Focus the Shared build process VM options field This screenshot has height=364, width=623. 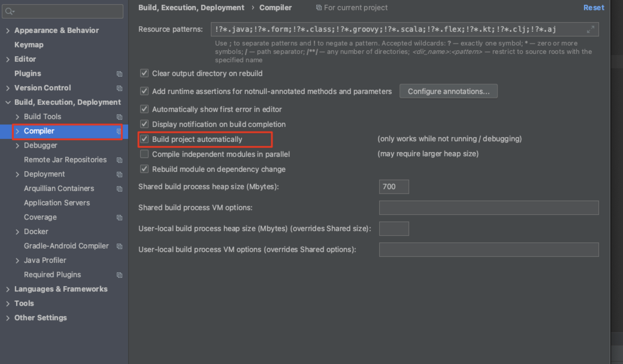[489, 208]
